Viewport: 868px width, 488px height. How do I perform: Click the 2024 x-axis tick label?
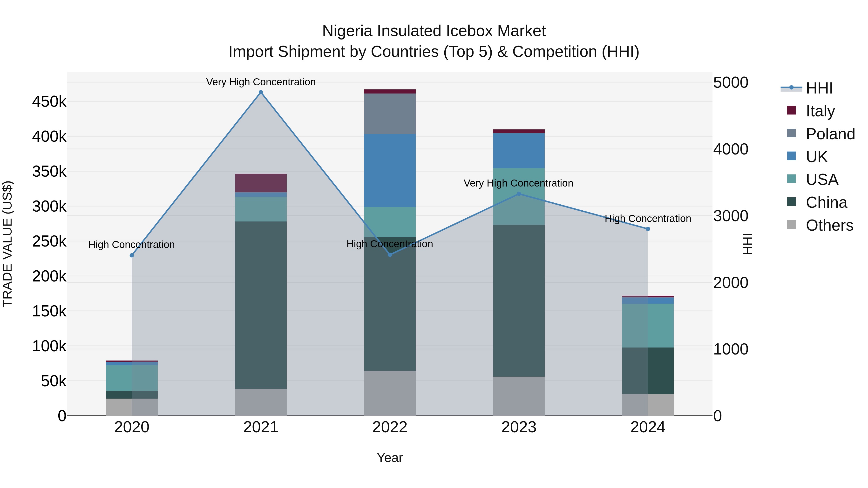point(648,427)
